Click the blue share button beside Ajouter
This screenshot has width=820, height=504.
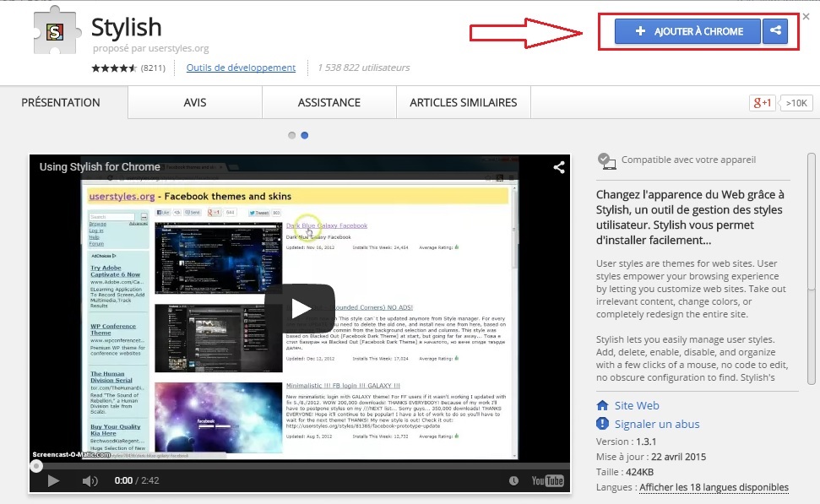tap(775, 31)
